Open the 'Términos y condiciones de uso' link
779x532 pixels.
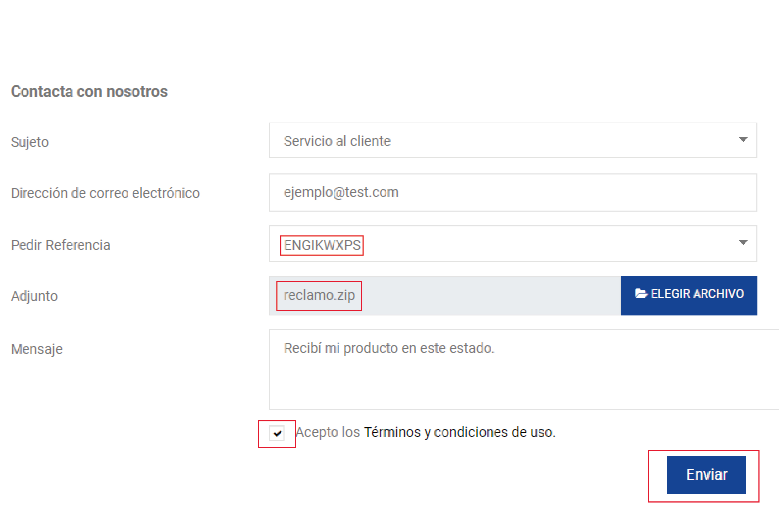[x=460, y=433]
